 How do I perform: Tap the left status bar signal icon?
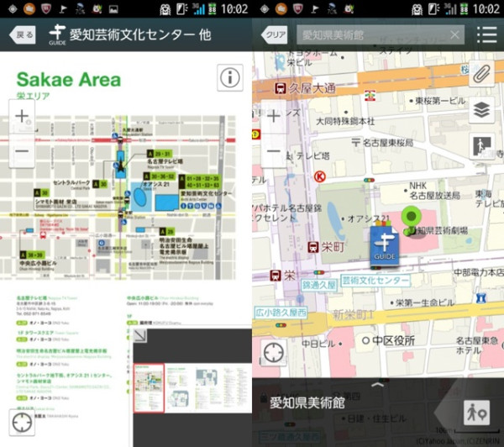(198, 9)
